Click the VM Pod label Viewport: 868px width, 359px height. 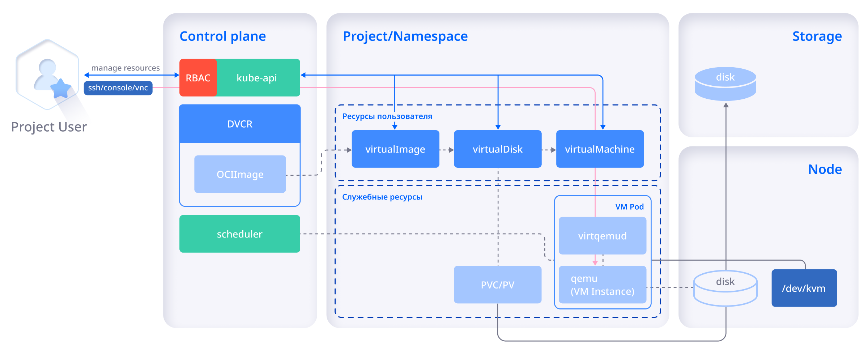[629, 207]
